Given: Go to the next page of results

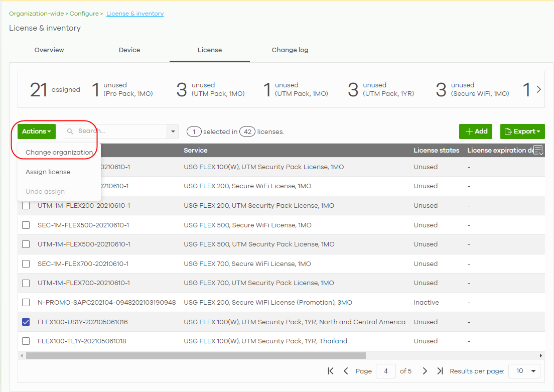Looking at the screenshot, I should [x=425, y=371].
